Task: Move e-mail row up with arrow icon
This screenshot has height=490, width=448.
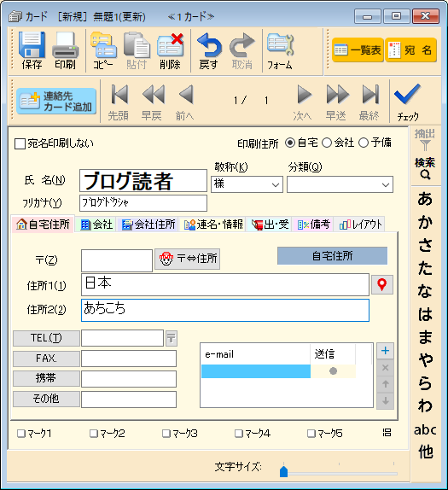Action: (x=385, y=384)
